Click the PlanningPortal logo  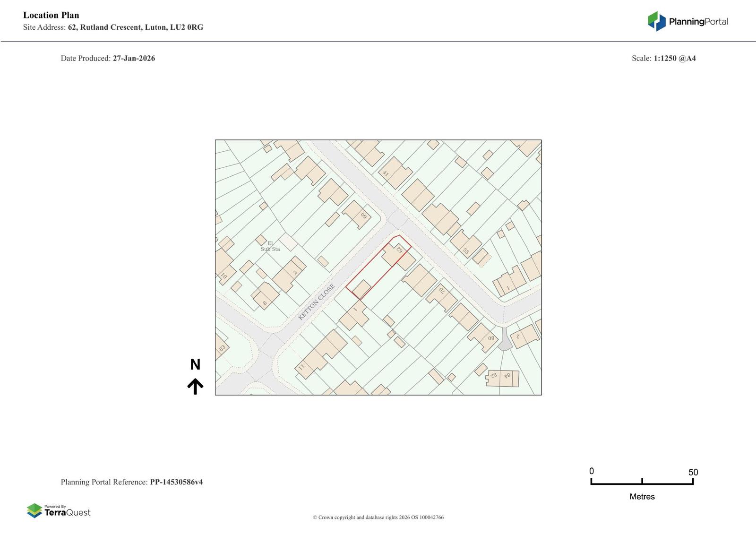tap(687, 21)
